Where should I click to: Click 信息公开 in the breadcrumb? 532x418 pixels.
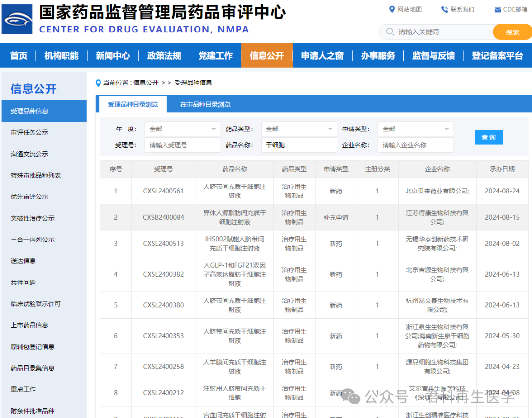click(x=146, y=83)
